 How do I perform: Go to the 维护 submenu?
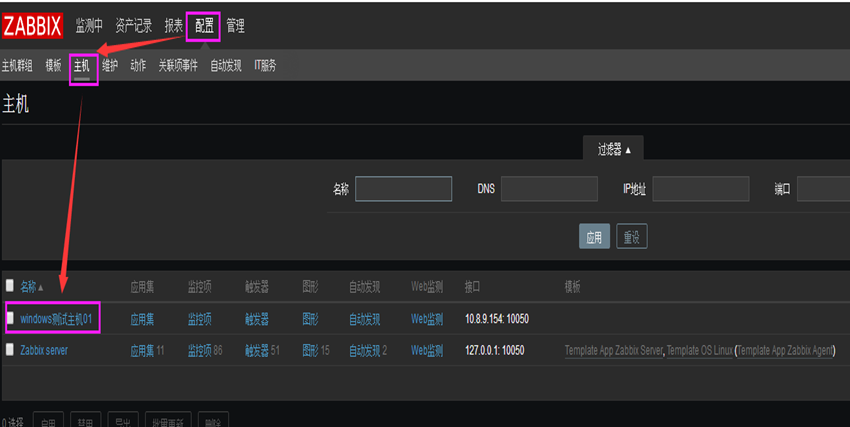(x=110, y=66)
